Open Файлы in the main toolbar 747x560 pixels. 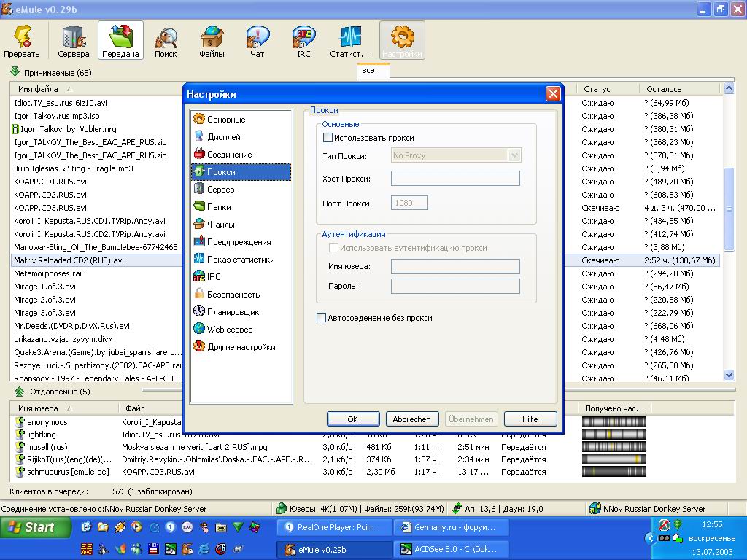tap(212, 41)
